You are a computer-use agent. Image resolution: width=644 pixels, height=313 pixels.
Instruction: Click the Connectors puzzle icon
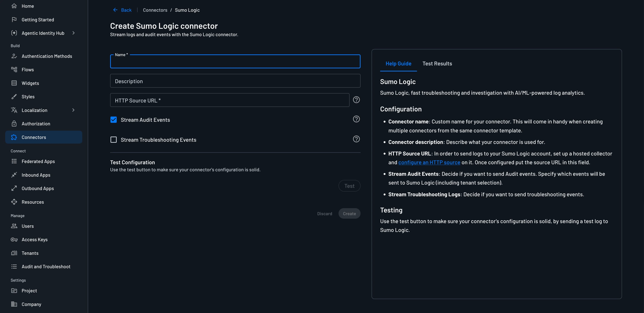coord(14,137)
